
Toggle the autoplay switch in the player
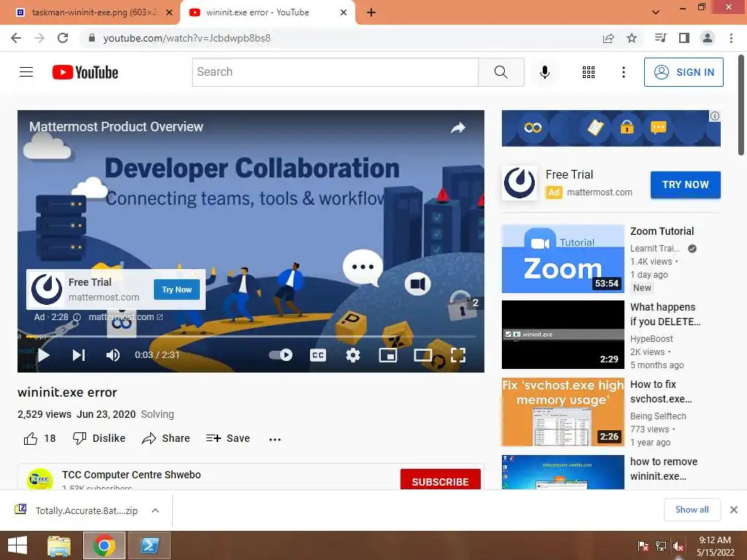[x=281, y=355]
